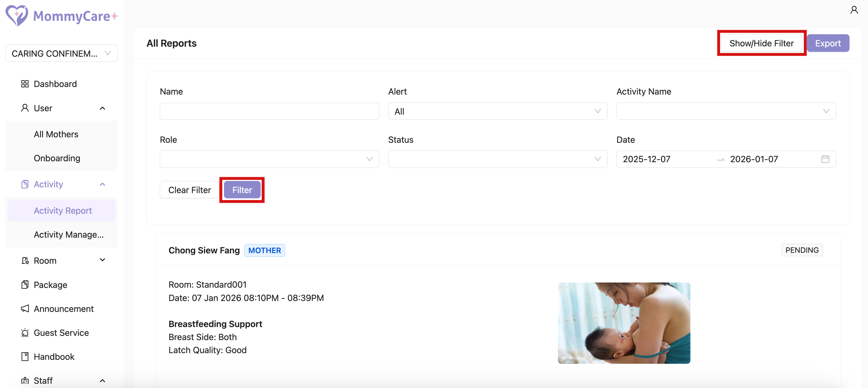Click the Room icon in sidebar
The image size is (868, 388).
(25, 260)
